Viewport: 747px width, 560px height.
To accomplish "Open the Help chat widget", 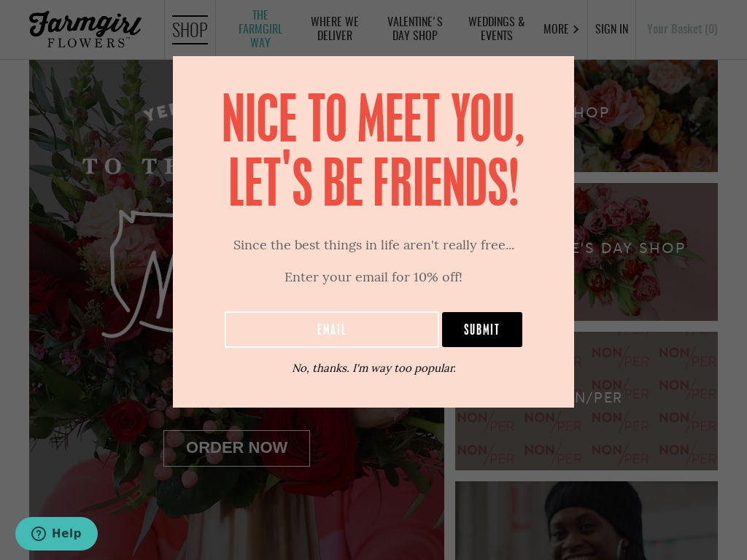I will 56,533.
